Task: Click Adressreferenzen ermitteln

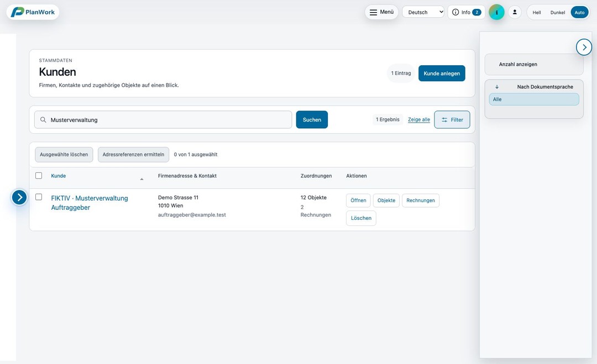Action: tap(133, 155)
